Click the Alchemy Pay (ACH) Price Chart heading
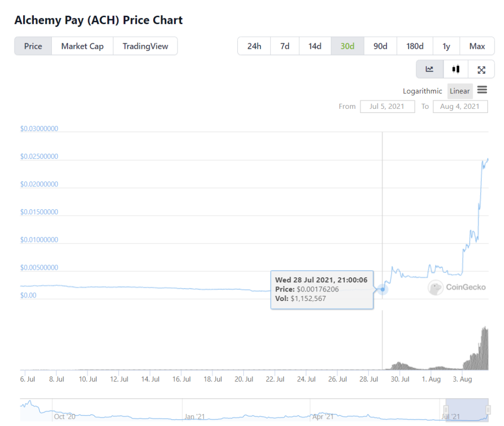Screen dimensions: 504x426 tap(99, 20)
